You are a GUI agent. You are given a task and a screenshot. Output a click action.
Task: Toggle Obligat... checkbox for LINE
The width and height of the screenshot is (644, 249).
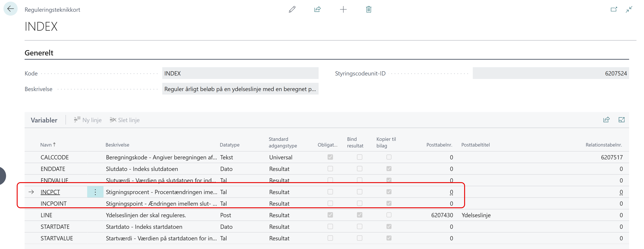pos(330,215)
